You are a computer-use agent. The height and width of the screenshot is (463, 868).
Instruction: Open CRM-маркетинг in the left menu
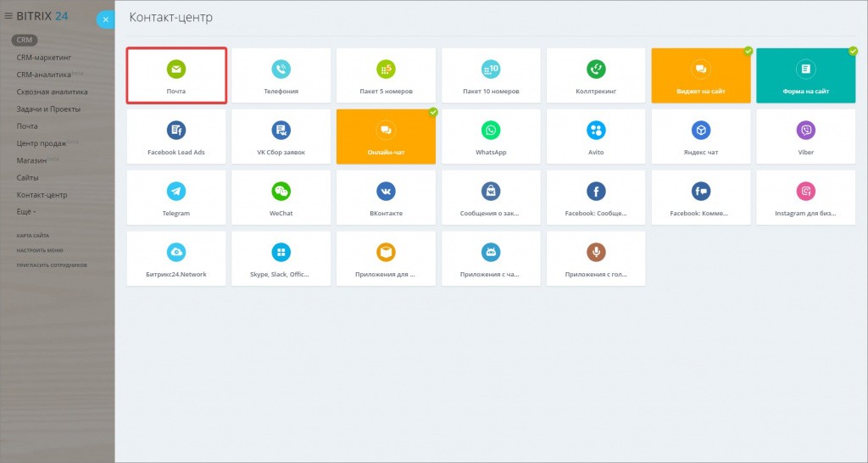(43, 58)
